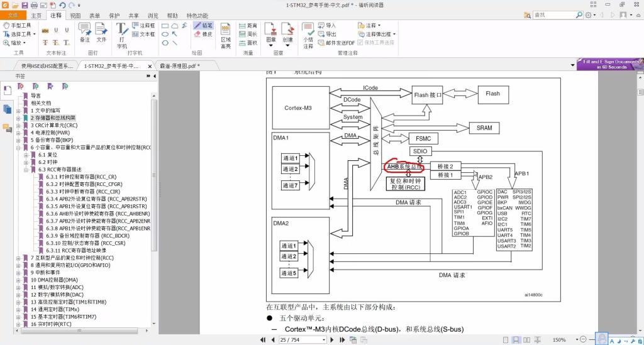Switch to the 视图 ribbon tab
644x345 pixels.
click(x=75, y=15)
